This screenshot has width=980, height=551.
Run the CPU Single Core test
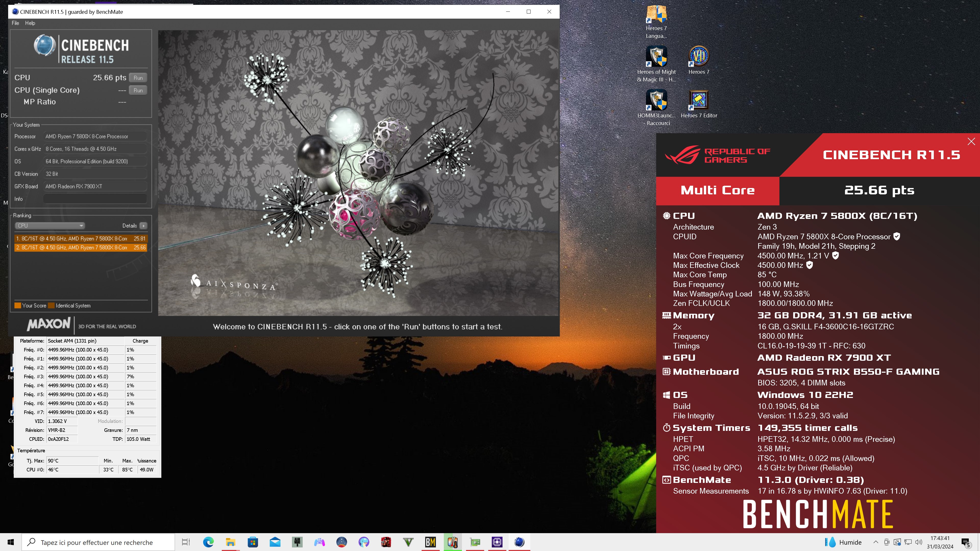(138, 90)
